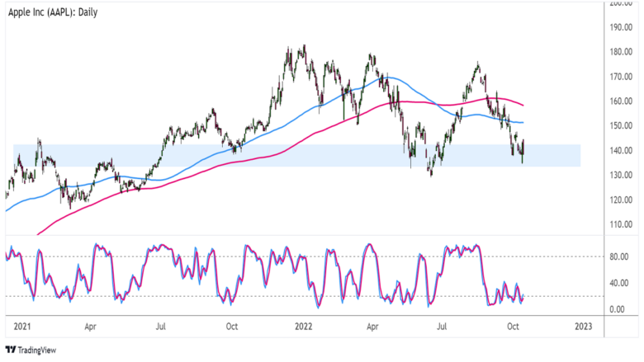644x362 pixels.
Task: Click the 'Oct' label before 2023
Action: [513, 327]
